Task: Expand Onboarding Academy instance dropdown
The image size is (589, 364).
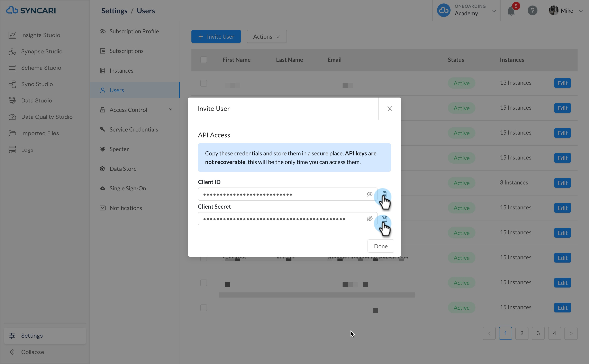Action: [494, 11]
